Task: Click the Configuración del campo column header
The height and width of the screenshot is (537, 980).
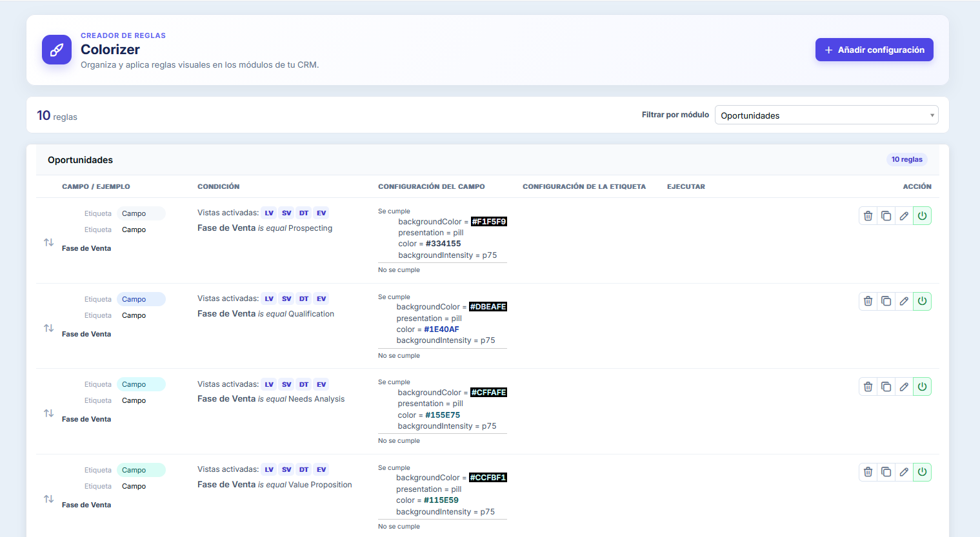Action: [x=432, y=186]
